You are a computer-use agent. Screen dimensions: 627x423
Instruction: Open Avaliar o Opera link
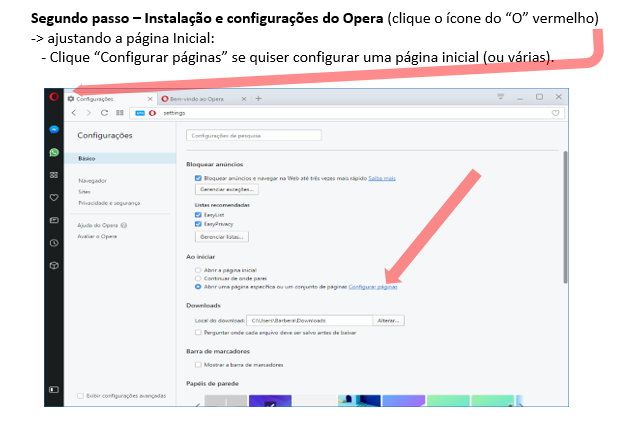point(97,236)
